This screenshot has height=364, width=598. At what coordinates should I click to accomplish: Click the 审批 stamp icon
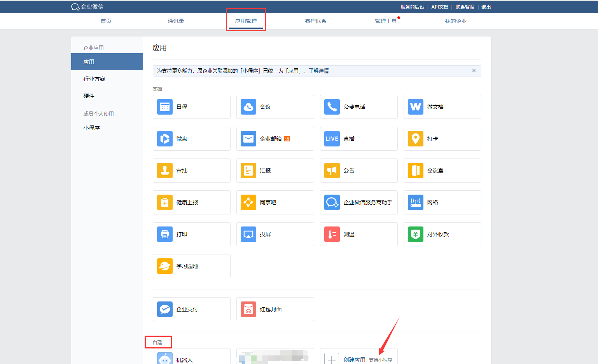[x=165, y=171]
